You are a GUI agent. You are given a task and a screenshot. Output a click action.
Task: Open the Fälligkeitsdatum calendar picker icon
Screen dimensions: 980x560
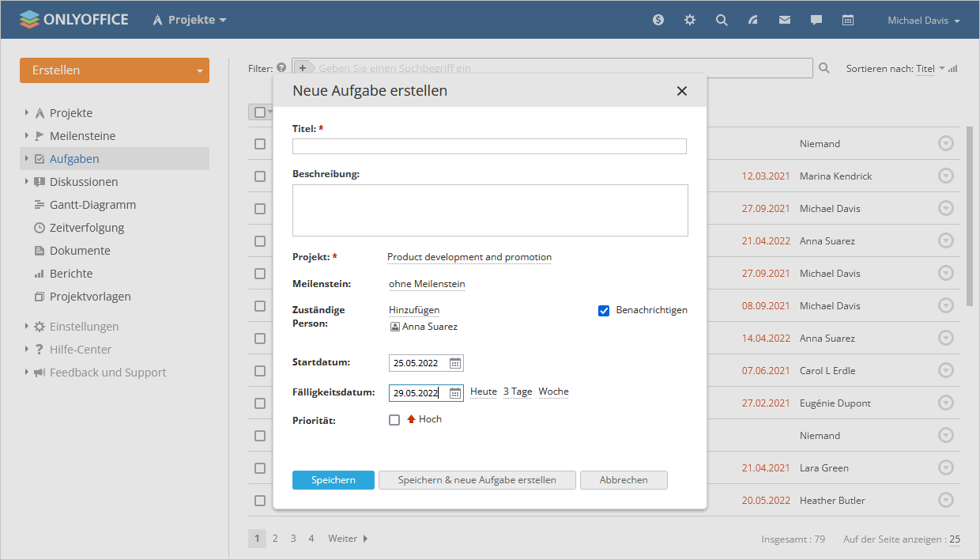[455, 393]
